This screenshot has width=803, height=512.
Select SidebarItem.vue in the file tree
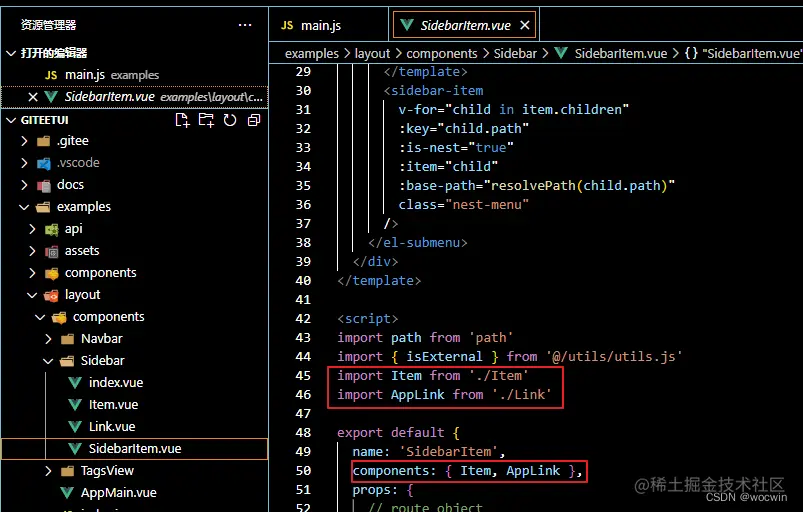[135, 449]
